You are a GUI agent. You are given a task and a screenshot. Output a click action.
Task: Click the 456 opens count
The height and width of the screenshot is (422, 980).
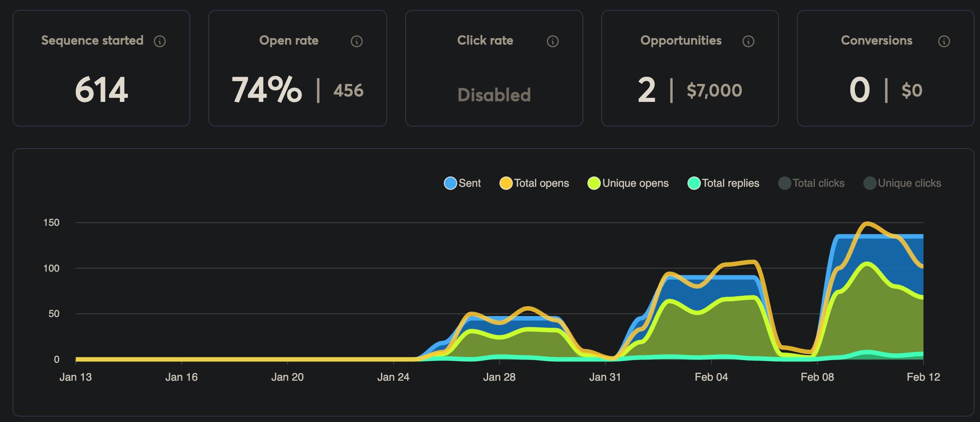click(x=348, y=91)
